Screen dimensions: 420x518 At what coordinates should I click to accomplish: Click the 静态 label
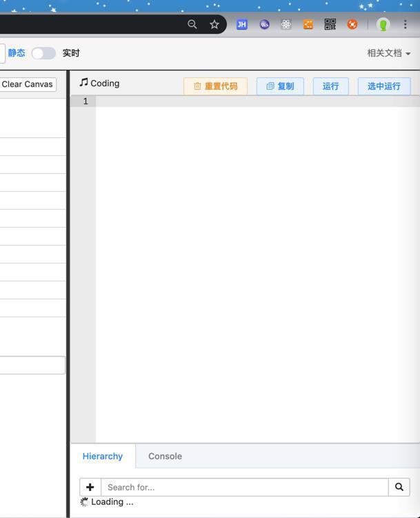coord(17,53)
